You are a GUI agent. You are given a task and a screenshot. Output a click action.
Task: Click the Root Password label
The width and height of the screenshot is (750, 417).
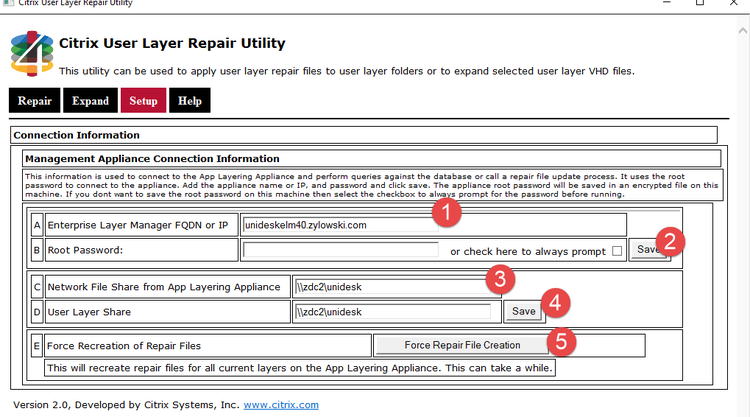click(x=85, y=250)
